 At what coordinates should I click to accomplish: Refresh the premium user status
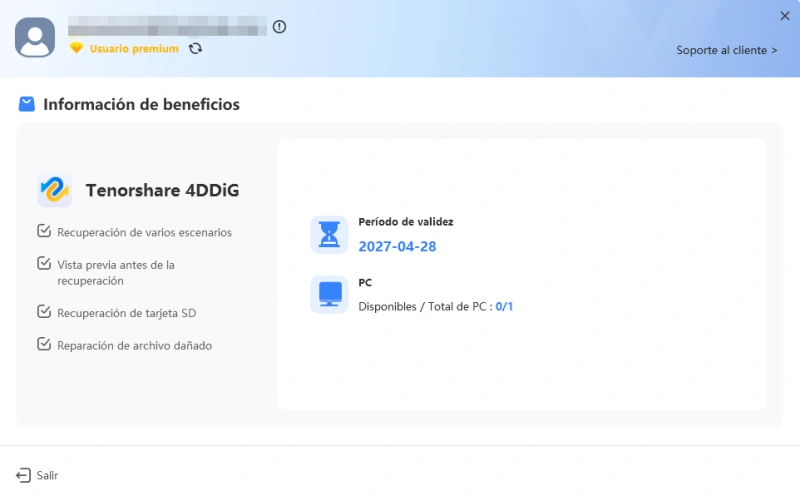pyautogui.click(x=195, y=48)
